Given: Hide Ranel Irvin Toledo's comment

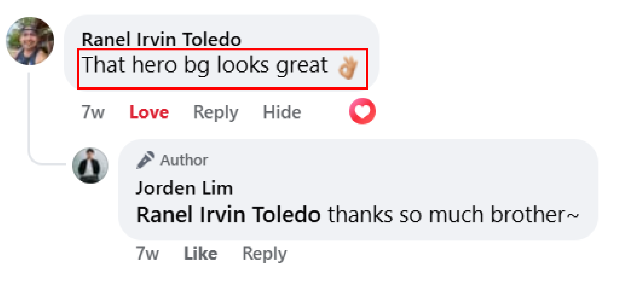Looking at the screenshot, I should click(282, 112).
